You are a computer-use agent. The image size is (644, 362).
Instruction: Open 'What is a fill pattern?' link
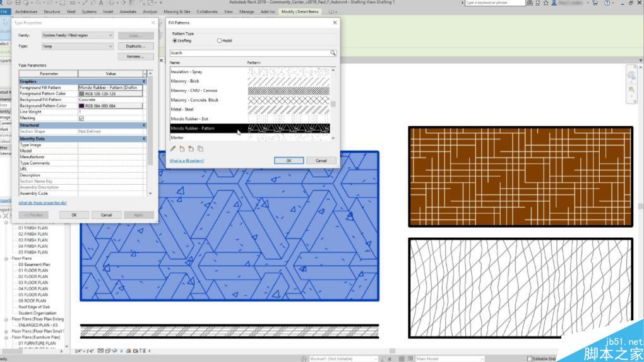point(187,161)
